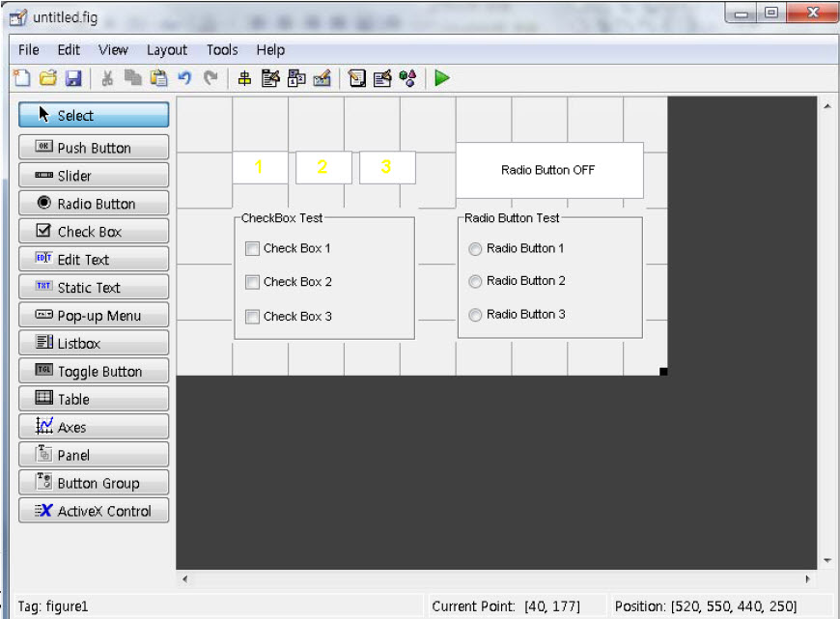Image resolution: width=840 pixels, height=619 pixels.
Task: Pick the Panel component
Action: pos(94,455)
